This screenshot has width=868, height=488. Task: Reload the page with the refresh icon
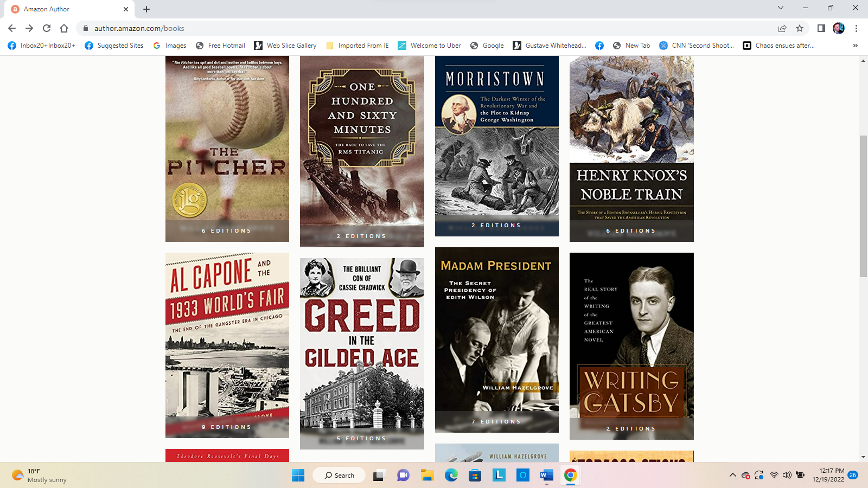coord(47,28)
